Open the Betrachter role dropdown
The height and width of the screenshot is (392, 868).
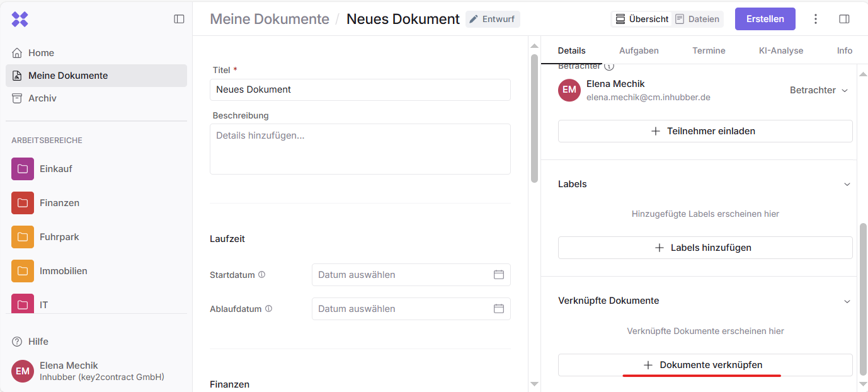(x=819, y=90)
